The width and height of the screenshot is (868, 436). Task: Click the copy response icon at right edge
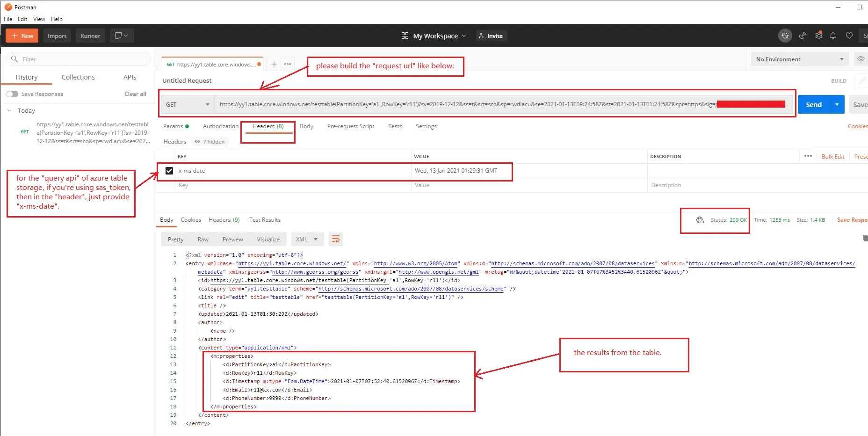tap(865, 238)
